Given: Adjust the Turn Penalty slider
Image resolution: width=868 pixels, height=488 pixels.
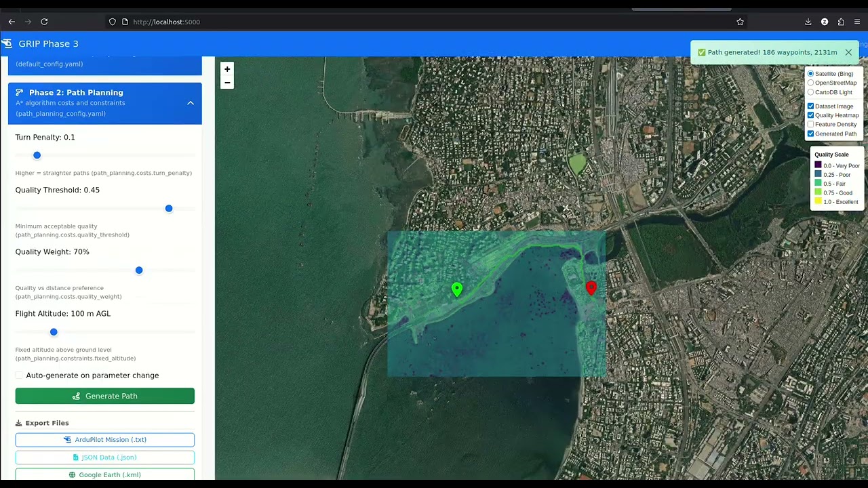Looking at the screenshot, I should pos(105,155).
